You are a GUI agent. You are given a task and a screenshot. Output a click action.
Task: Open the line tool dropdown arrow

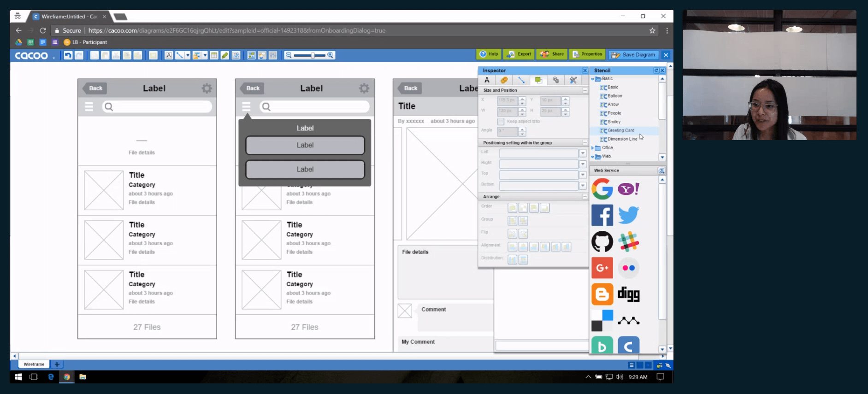coord(188,55)
